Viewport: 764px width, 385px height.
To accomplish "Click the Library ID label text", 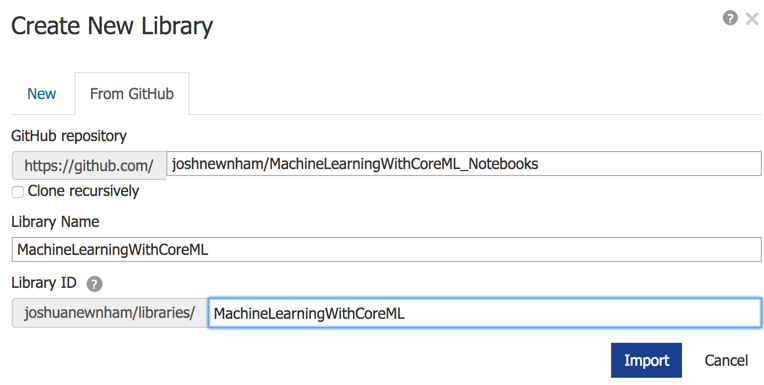I will tap(44, 283).
